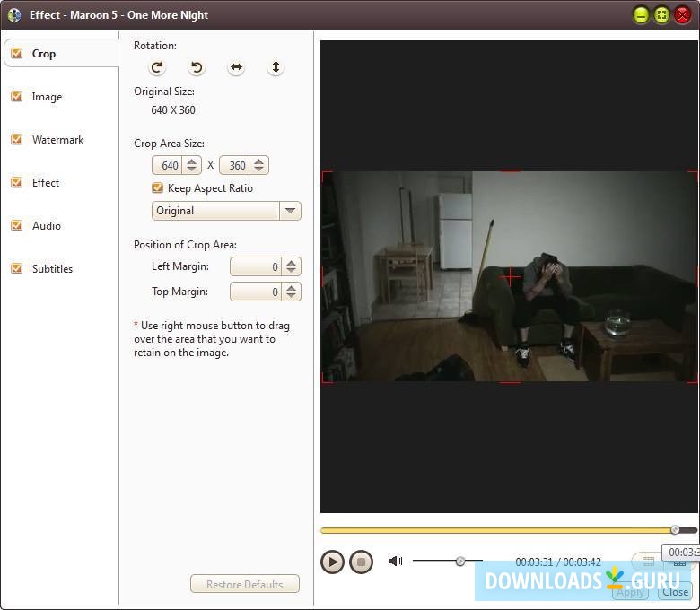Toggle the Audio checkbox

tap(16, 225)
